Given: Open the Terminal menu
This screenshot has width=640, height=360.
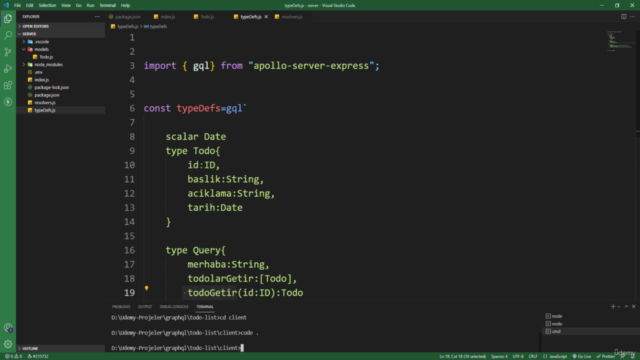Looking at the screenshot, I should click(x=107, y=5).
